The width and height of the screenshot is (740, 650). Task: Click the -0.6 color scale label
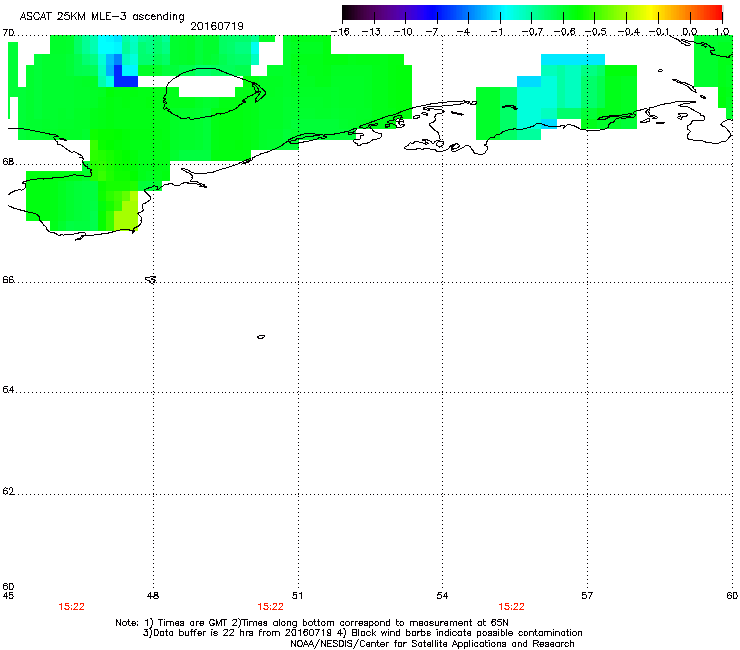pyautogui.click(x=564, y=32)
